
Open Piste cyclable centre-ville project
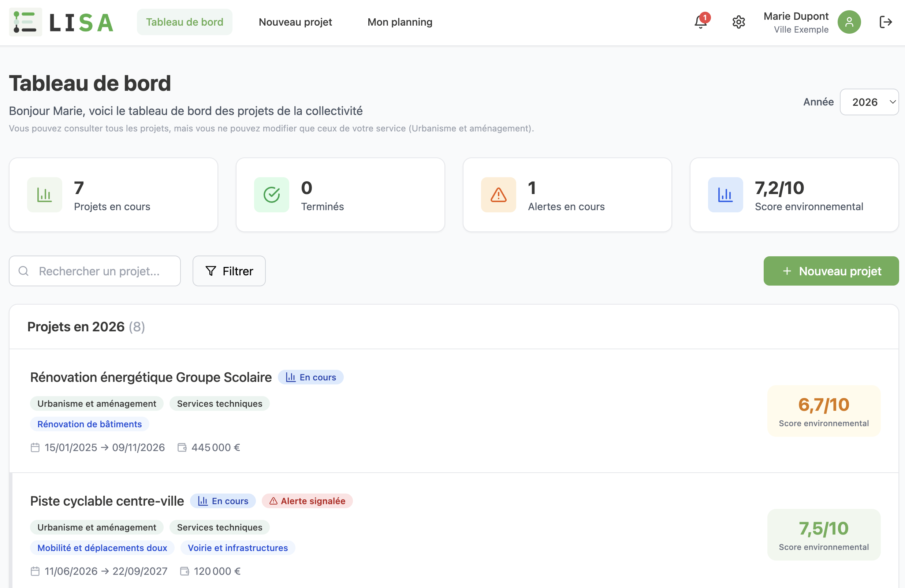point(107,501)
